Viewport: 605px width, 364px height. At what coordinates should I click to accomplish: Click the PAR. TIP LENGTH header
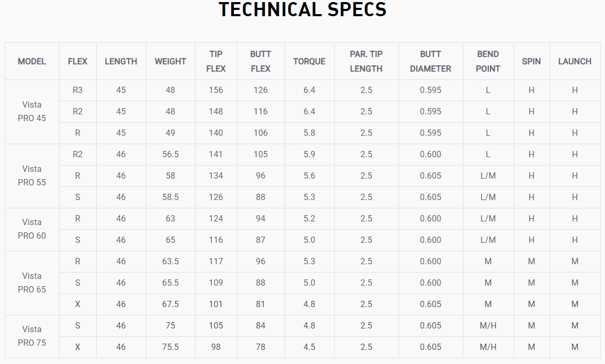click(366, 61)
